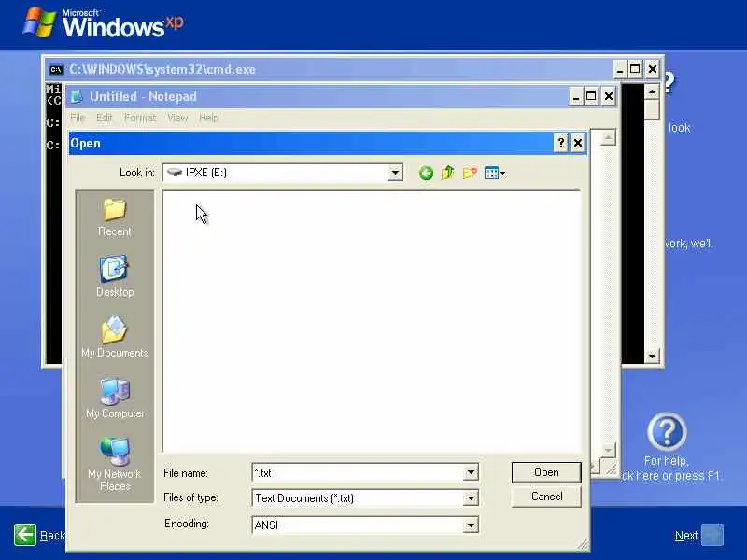Click the cmd.exe window title bar icon
Image resolution: width=747 pixels, height=560 pixels.
[x=56, y=69]
